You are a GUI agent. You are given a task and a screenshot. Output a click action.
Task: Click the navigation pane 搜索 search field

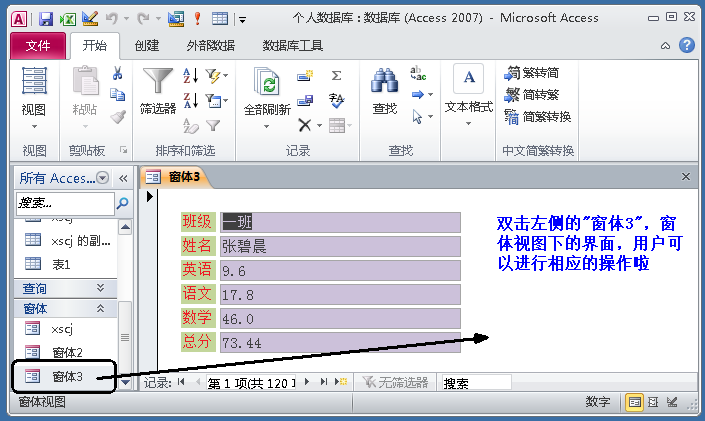click(65, 203)
